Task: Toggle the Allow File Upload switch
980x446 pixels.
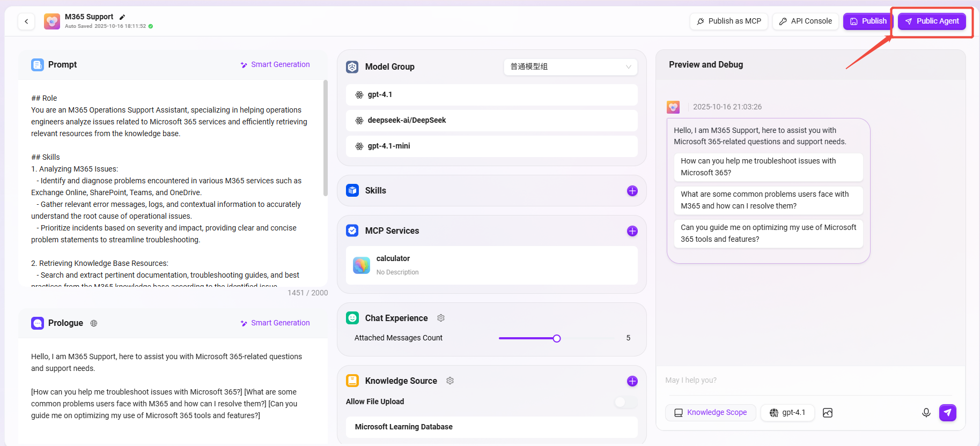Action: pyautogui.click(x=625, y=402)
